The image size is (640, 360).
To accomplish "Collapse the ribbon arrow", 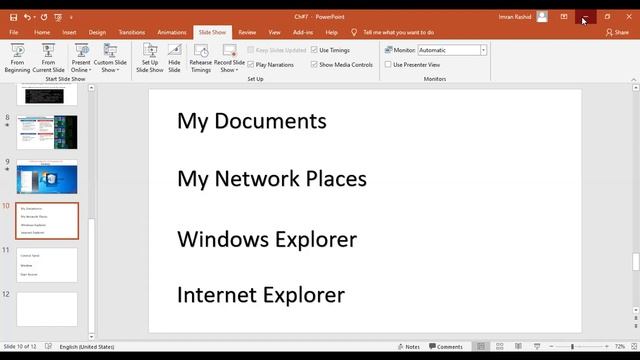I will pos(633,80).
